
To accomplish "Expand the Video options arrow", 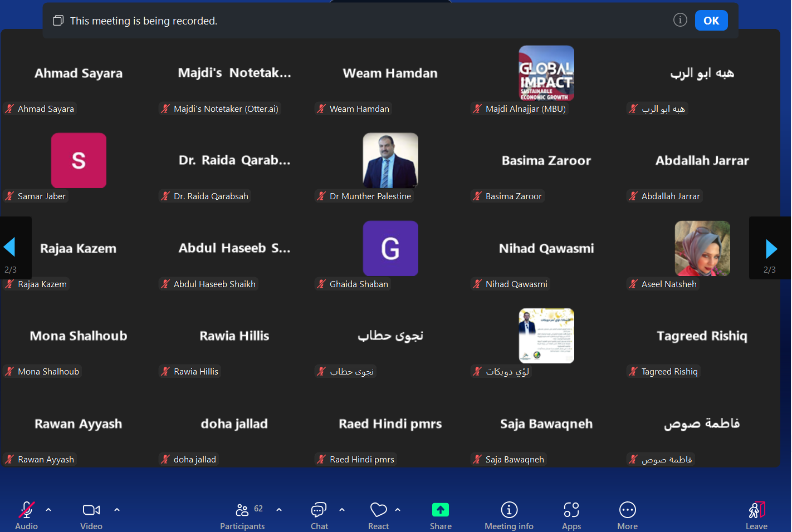I will pos(117,509).
